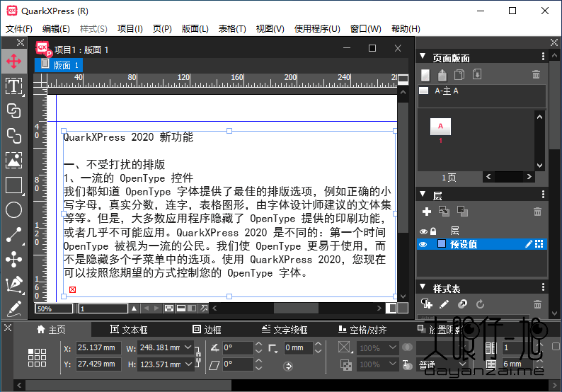
Task: Switch to the 文字绕框 tab
Action: tap(285, 329)
